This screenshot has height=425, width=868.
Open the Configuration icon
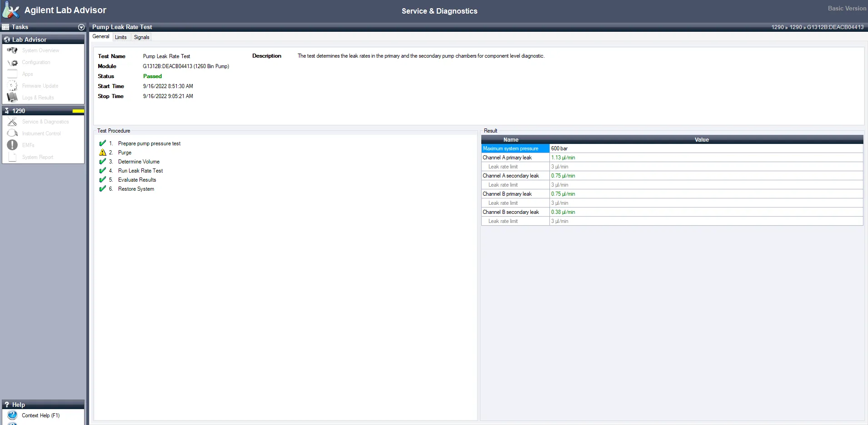[x=12, y=62]
